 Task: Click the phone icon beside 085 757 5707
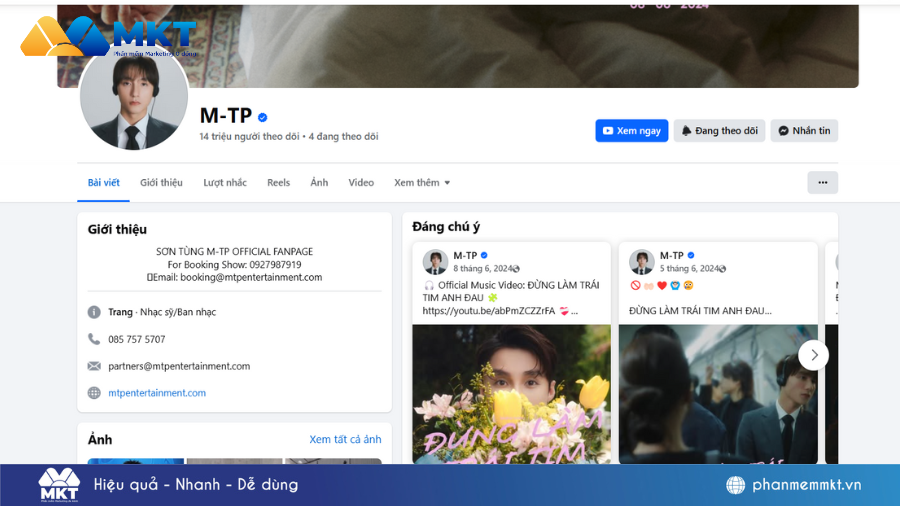pyautogui.click(x=94, y=339)
